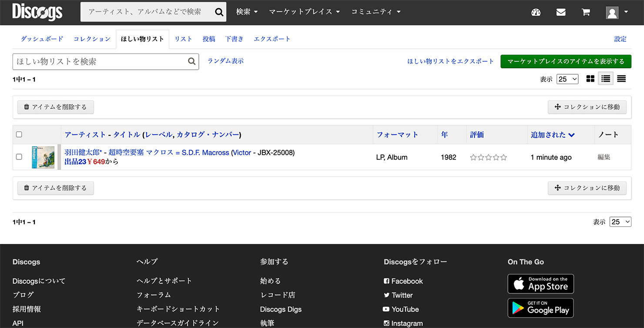This screenshot has height=328, width=644.
Task: Click the Discogs logo
Action: (x=37, y=12)
